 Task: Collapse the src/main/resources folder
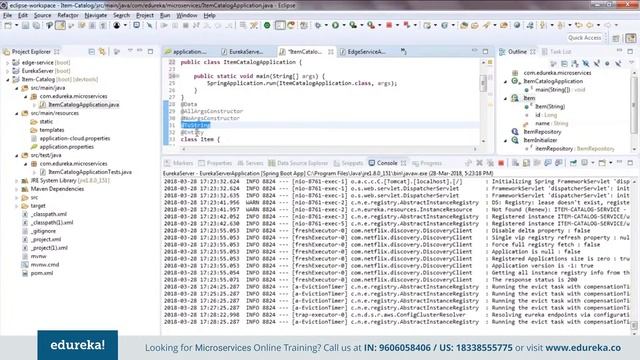tap(16, 113)
